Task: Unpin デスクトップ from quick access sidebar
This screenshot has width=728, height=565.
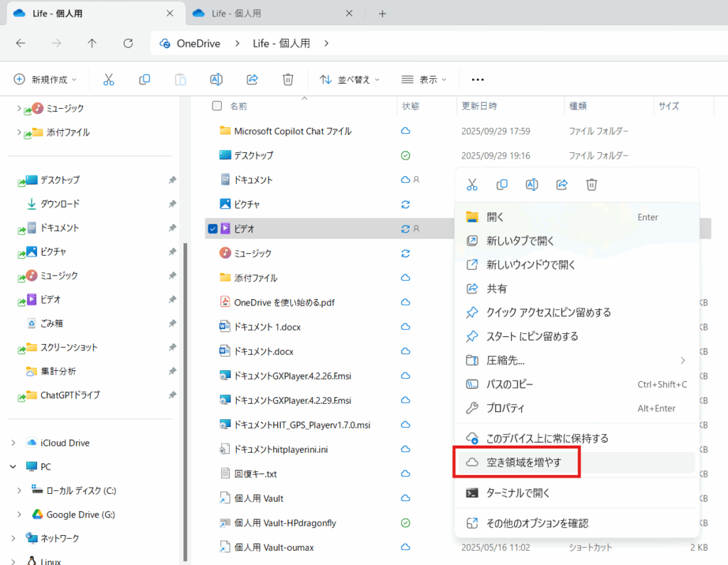Action: (x=172, y=181)
